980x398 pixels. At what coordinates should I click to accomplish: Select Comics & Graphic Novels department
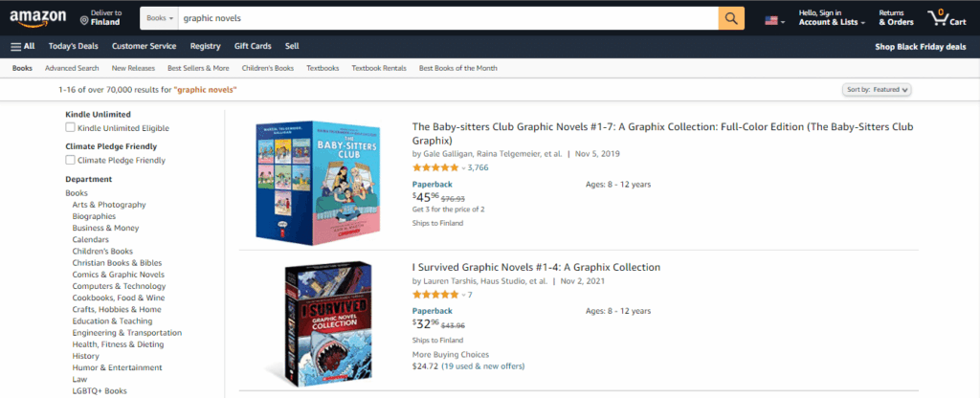click(118, 275)
